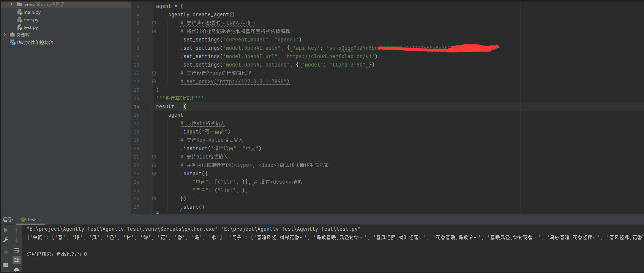Rerun the test script with green play button
The image size is (644, 273).
[x=6, y=230]
